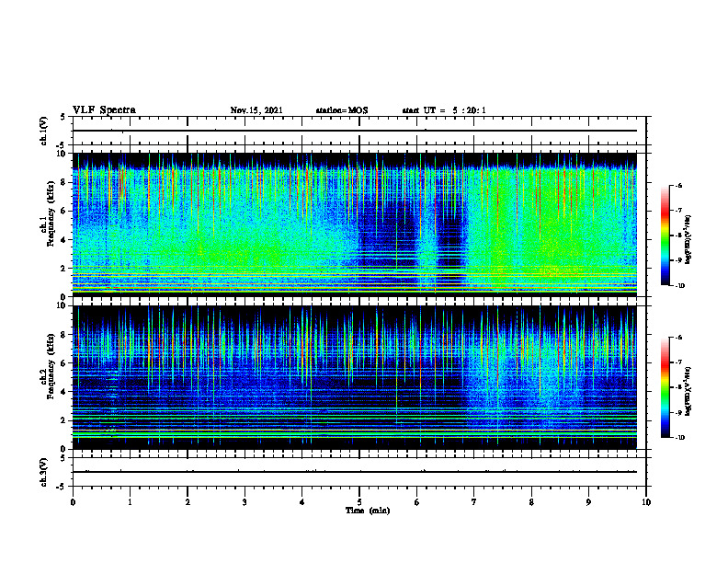728x563 pixels.
Task: Click the "-6" tick on ch.1 color bar
Action: point(678,185)
